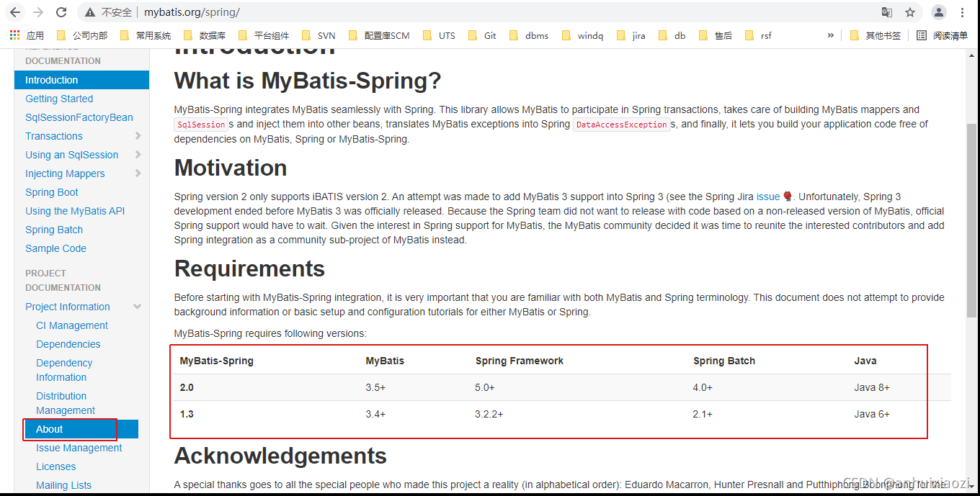Open the Spring Batch page

[x=54, y=230]
